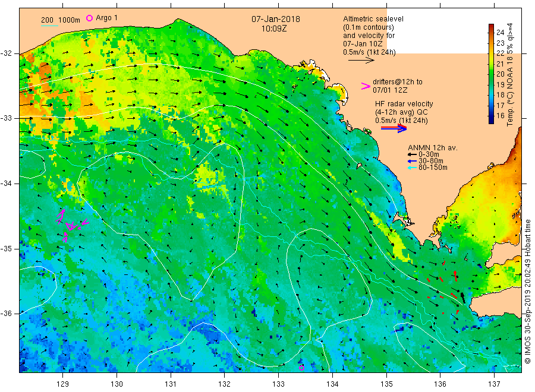Click the date text 07-Jan-2018
The image size is (535, 392).
(x=276, y=19)
